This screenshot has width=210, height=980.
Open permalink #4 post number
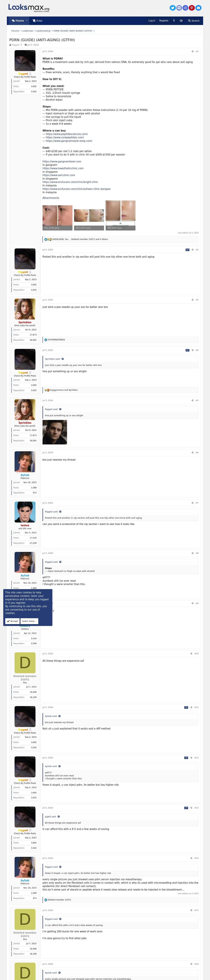[197, 350]
